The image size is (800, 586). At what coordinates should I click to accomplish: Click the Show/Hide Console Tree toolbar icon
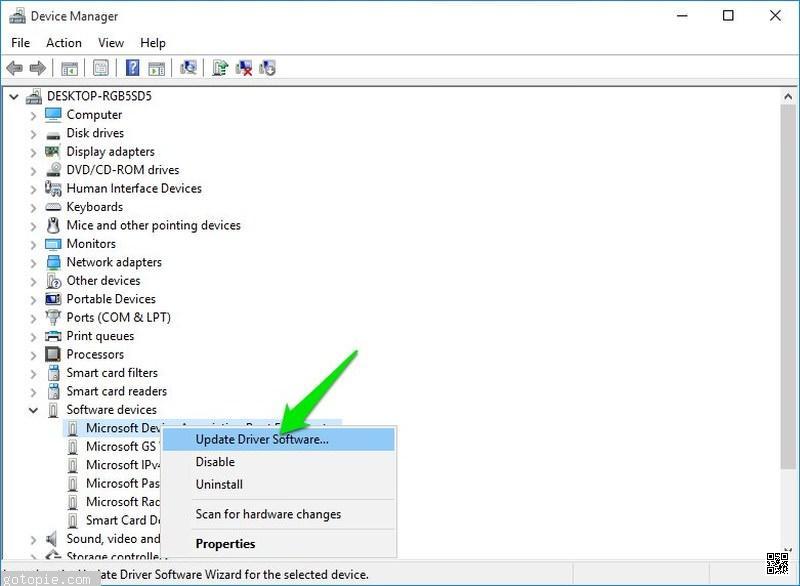(70, 68)
